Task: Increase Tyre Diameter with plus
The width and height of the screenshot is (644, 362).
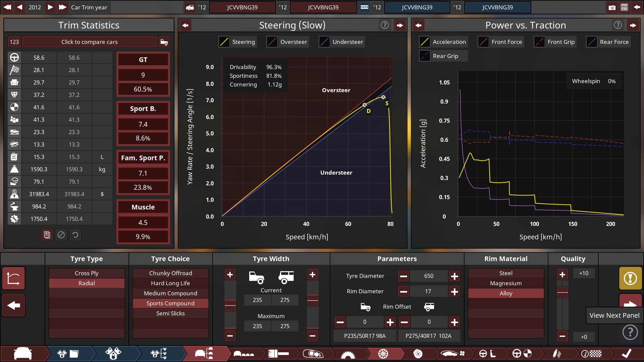Action: point(454,276)
